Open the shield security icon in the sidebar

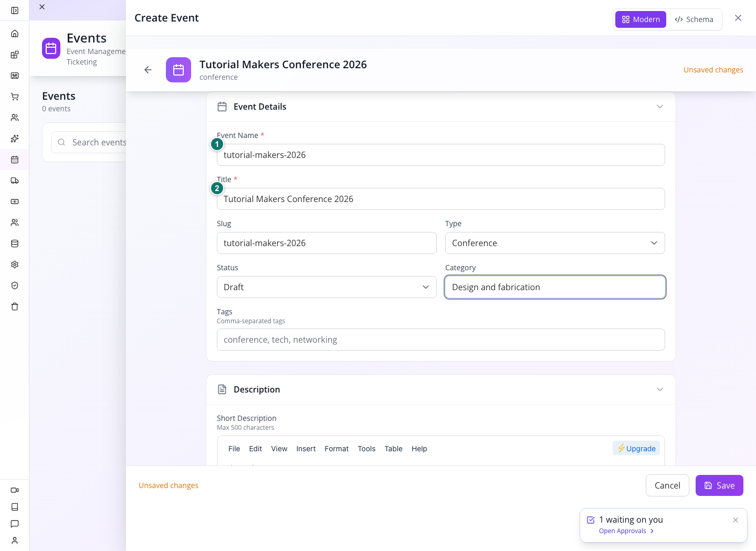pyautogui.click(x=15, y=285)
